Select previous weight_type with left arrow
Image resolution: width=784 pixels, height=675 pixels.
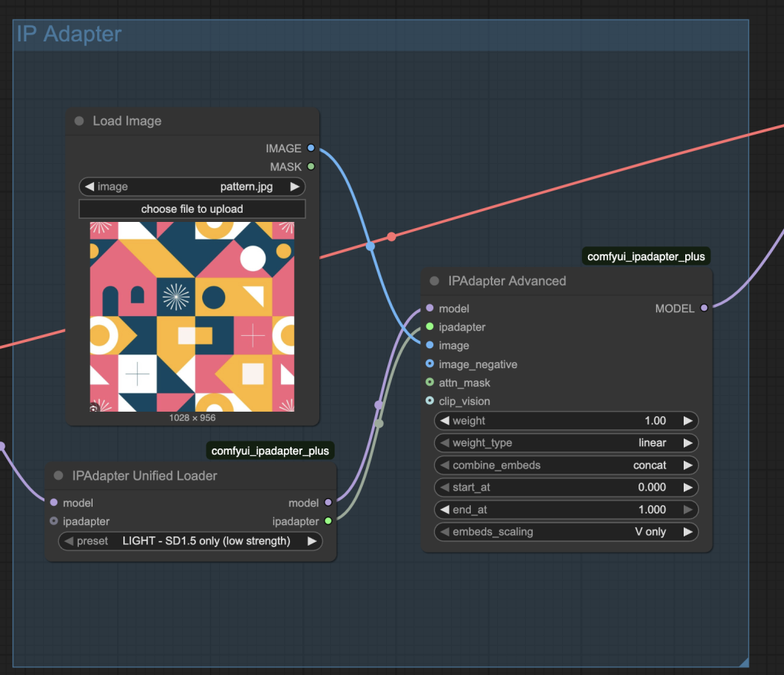pyautogui.click(x=445, y=442)
